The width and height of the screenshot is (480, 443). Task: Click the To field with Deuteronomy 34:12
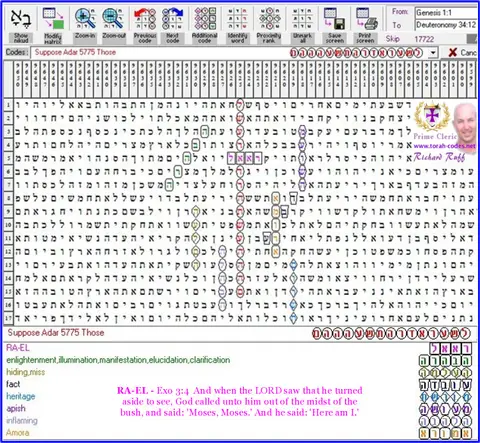point(446,25)
